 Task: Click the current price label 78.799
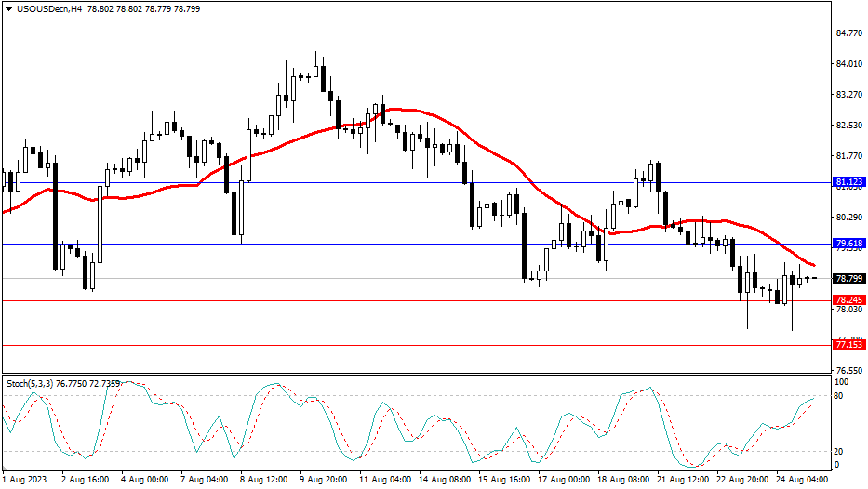[x=848, y=278]
